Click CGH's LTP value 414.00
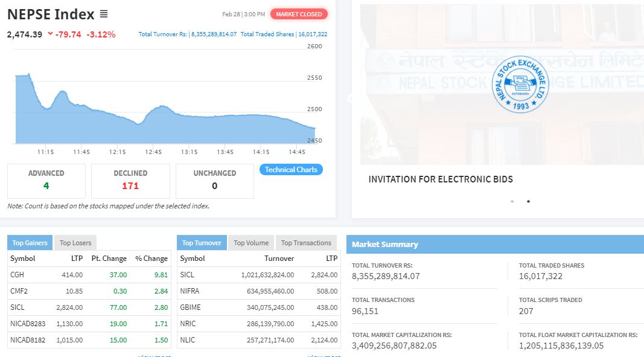Viewport: 644px width, 357px height. [72, 275]
